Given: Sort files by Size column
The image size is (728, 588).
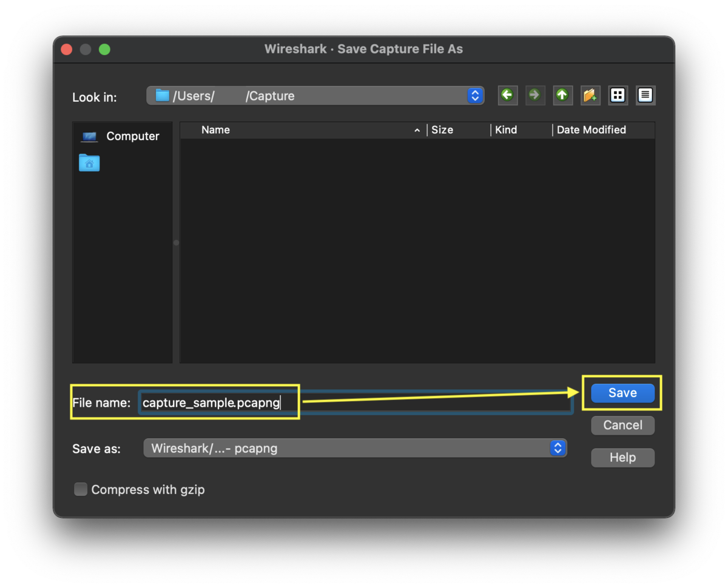Looking at the screenshot, I should point(459,130).
